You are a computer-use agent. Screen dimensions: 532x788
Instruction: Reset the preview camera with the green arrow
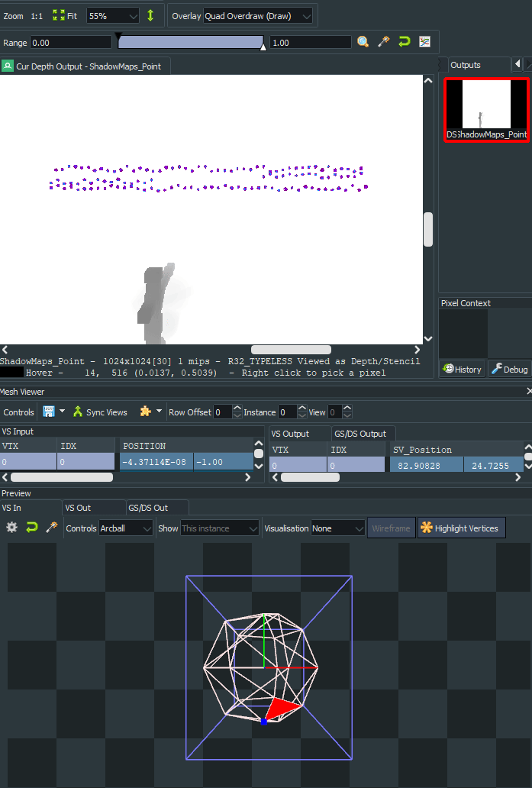click(x=32, y=527)
